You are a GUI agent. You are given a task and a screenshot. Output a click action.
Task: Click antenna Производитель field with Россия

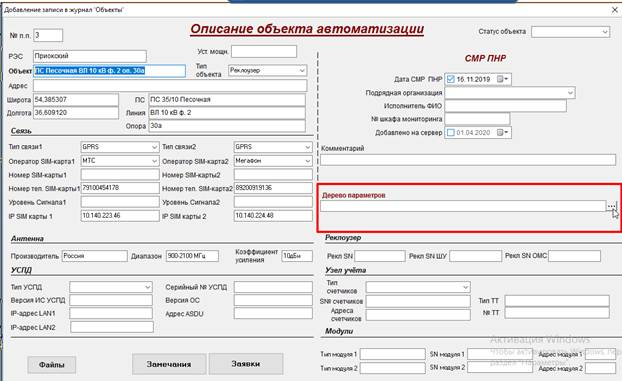[94, 256]
